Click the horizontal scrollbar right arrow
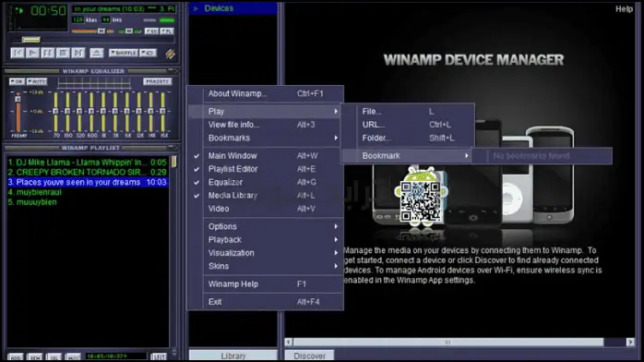This screenshot has height=362, width=644. coord(630,342)
